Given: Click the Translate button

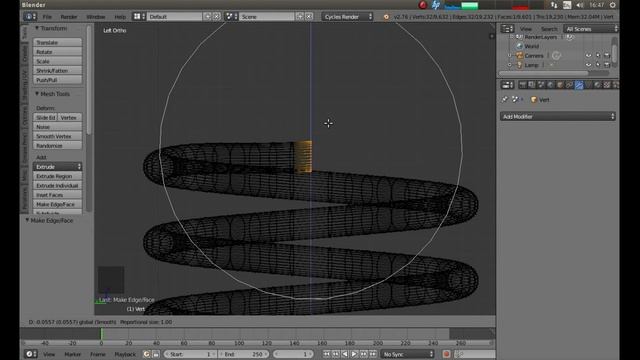Looking at the screenshot, I should click(57, 42).
